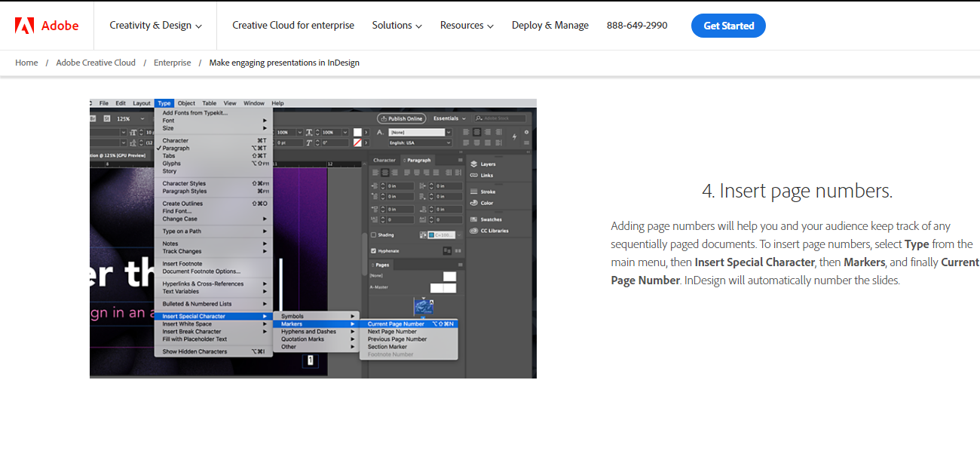This screenshot has width=980, height=472.
Task: Click the 888-649-2990 phone number
Action: click(x=637, y=25)
